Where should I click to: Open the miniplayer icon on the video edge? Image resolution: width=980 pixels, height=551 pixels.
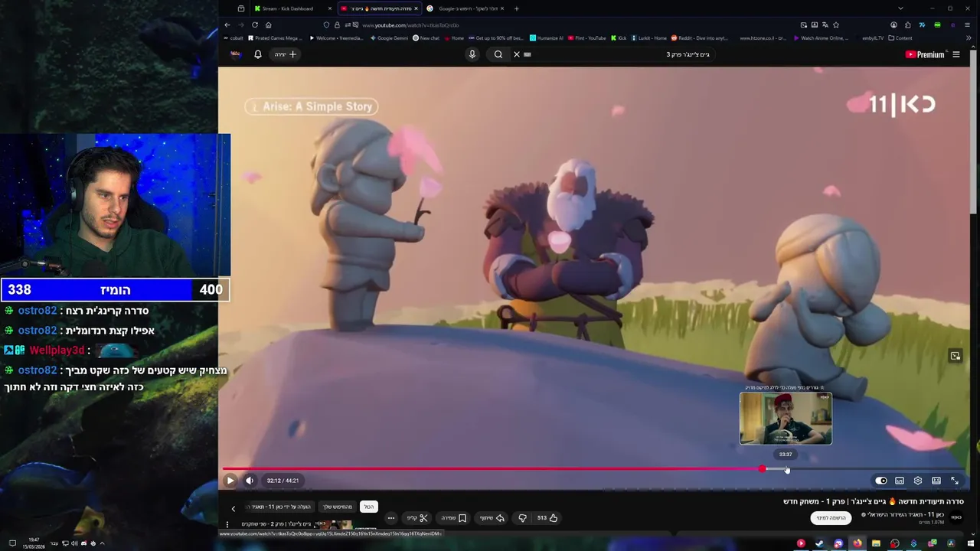955,356
